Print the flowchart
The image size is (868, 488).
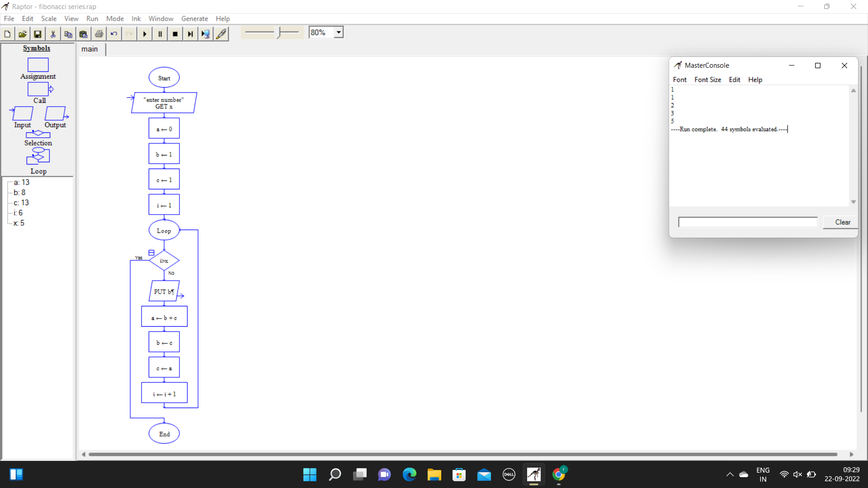pyautogui.click(x=99, y=34)
